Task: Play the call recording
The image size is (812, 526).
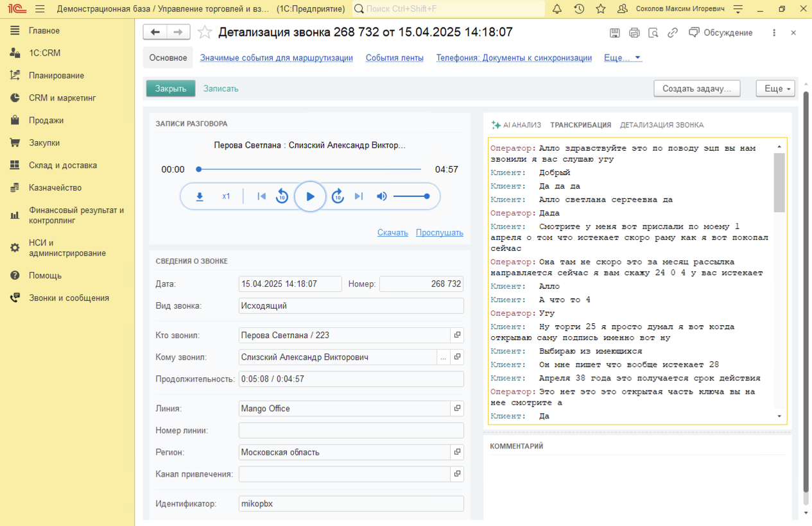Action: [x=310, y=196]
